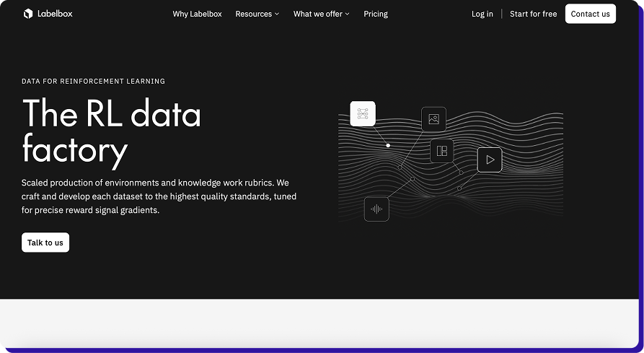
Task: Expand the What we offer chevron
Action: click(x=347, y=14)
